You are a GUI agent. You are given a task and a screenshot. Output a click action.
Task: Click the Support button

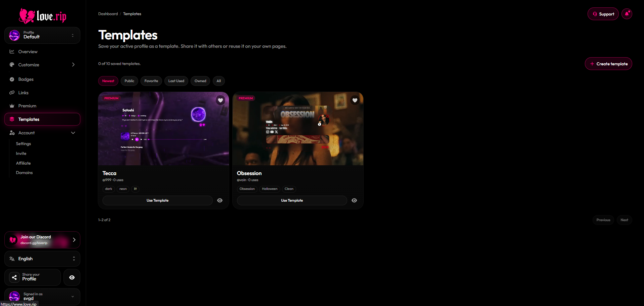tap(603, 14)
